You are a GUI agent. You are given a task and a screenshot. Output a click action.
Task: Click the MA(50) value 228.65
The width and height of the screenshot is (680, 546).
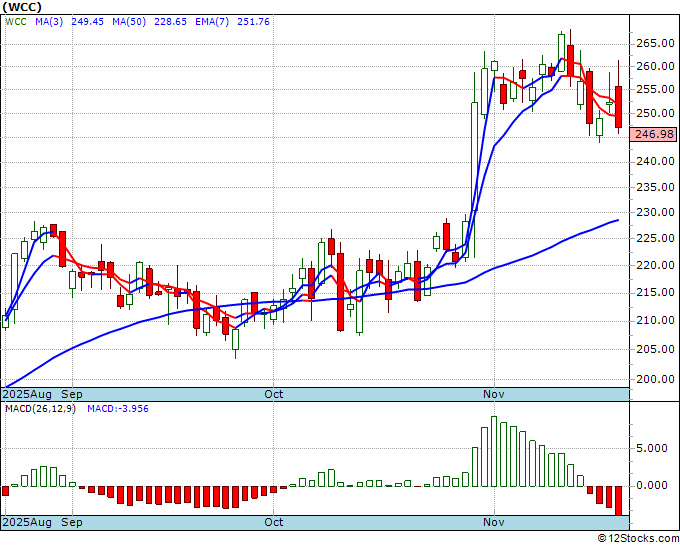point(170,22)
